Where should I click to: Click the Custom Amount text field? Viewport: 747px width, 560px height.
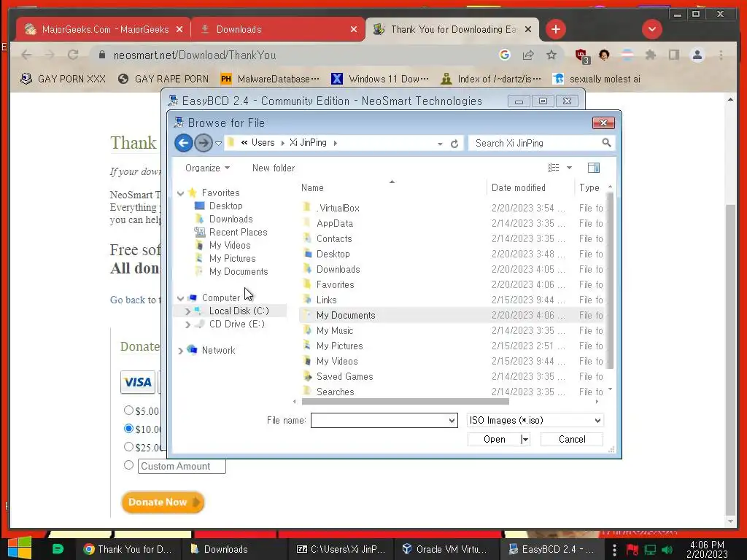coord(182,466)
